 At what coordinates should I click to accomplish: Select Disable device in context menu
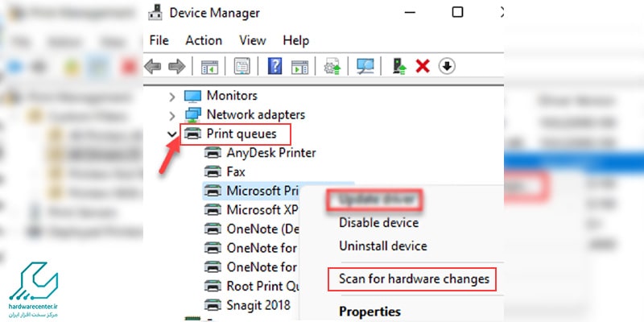coord(378,223)
